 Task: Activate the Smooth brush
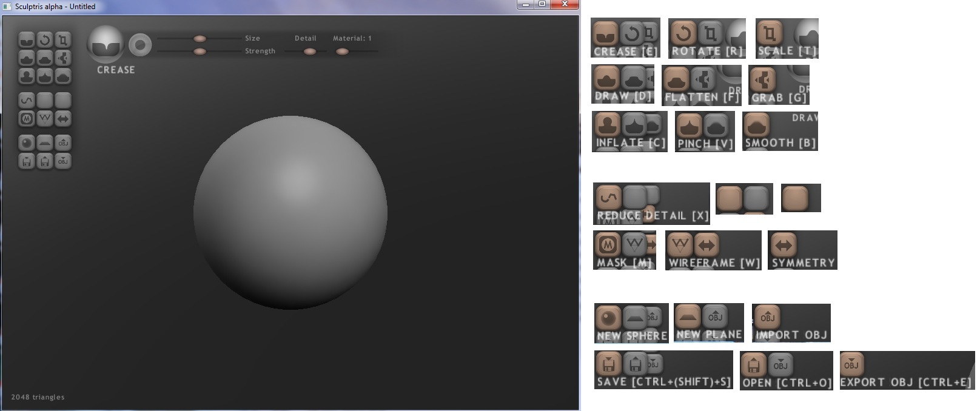point(63,76)
